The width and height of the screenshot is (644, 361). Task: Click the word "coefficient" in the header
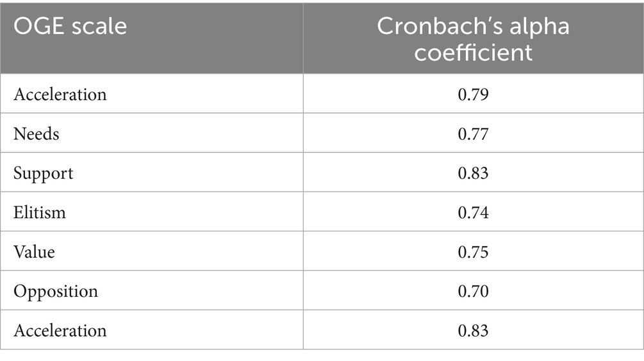click(473, 52)
